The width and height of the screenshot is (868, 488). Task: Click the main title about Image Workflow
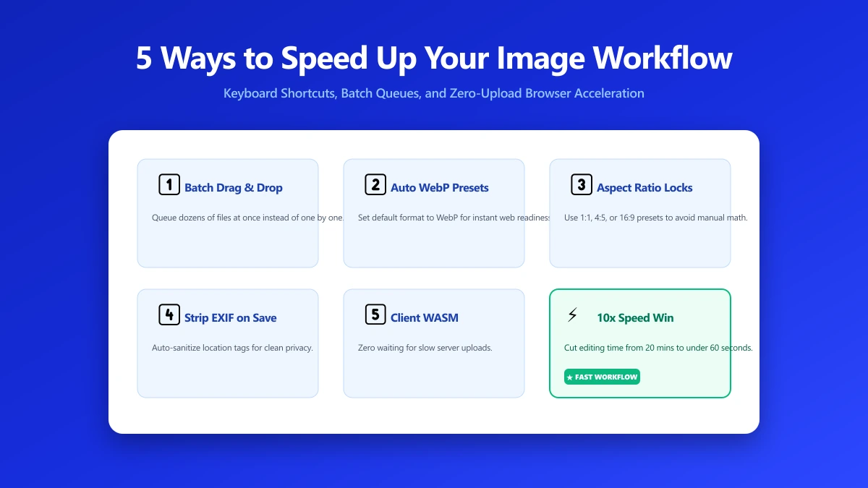click(434, 59)
